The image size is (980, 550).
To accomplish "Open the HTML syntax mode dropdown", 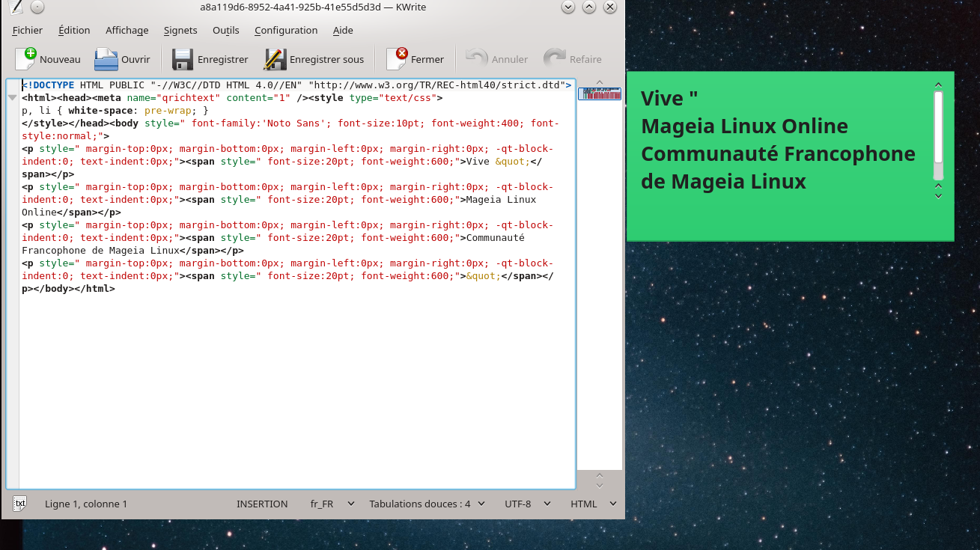I will tap(594, 504).
